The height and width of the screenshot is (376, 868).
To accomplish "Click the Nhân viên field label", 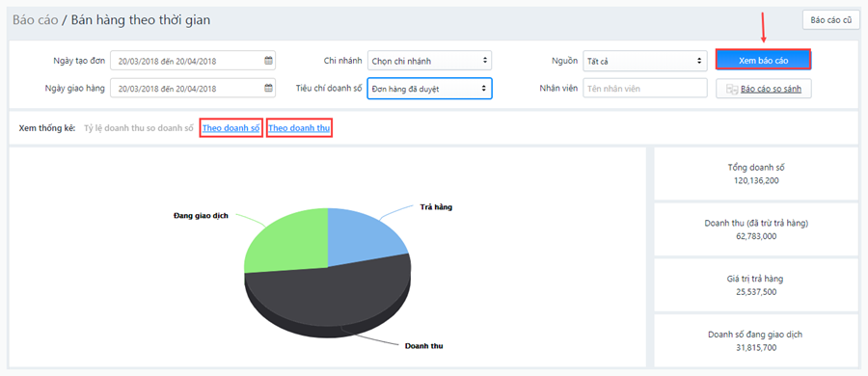I will (559, 88).
